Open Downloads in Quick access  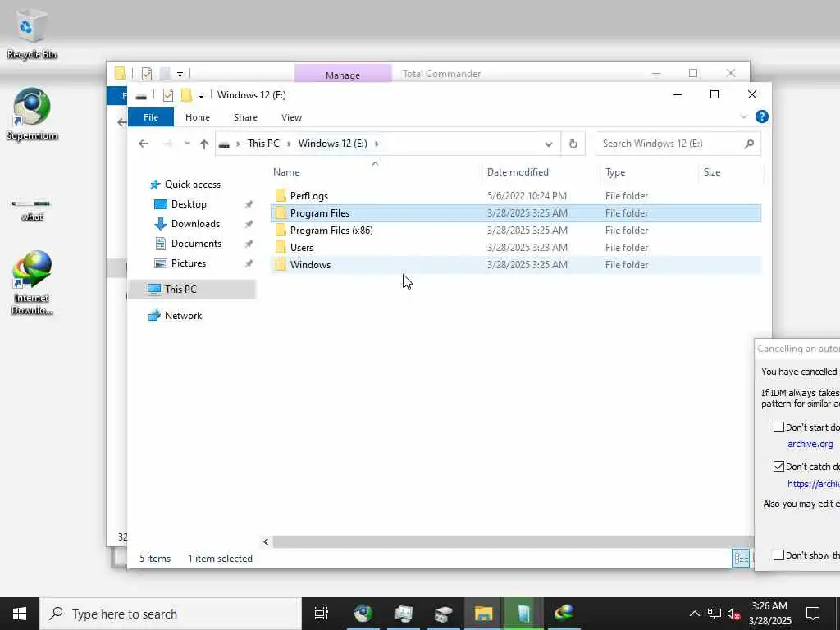point(195,224)
